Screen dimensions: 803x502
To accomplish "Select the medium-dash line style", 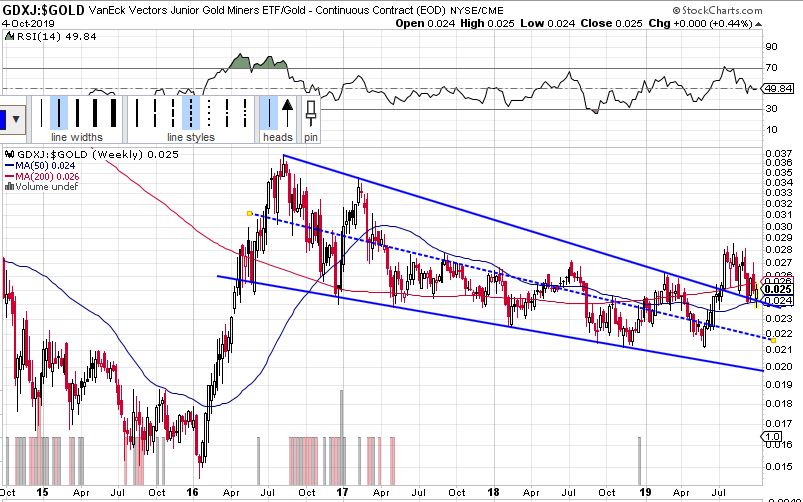I will pos(173,113).
